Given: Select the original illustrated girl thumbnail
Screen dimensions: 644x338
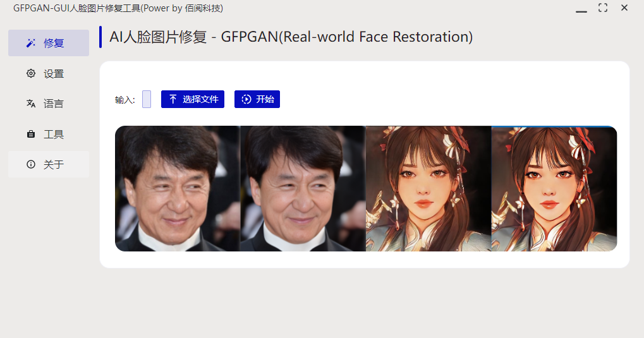Looking at the screenshot, I should pos(428,188).
